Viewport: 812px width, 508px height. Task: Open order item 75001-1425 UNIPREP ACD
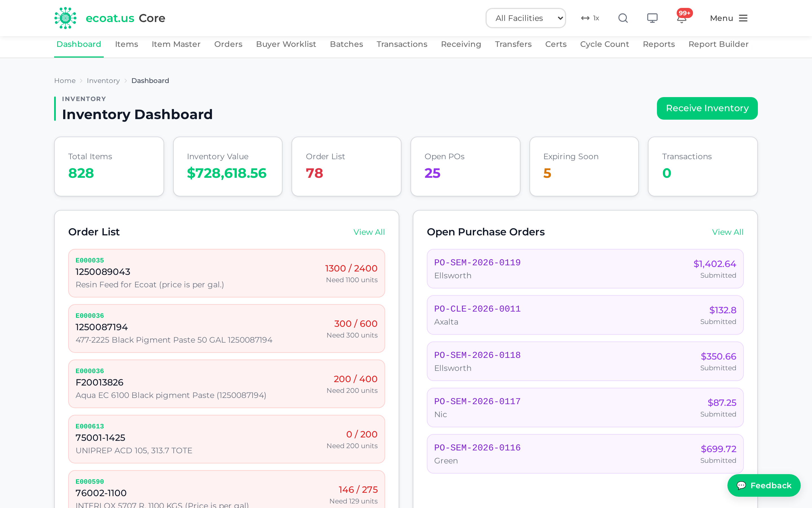(226, 439)
